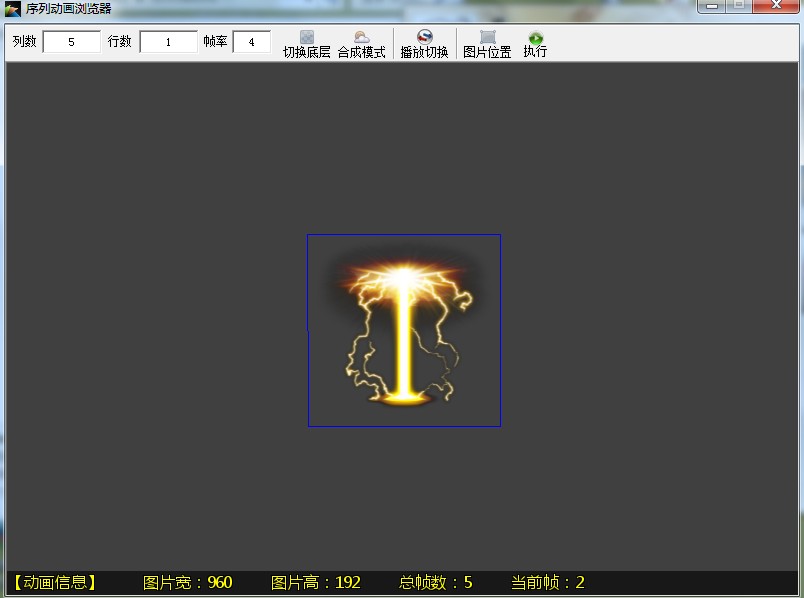Screen dimensions: 804x598
Task: Focus the 行数 rows input field
Action: (168, 42)
